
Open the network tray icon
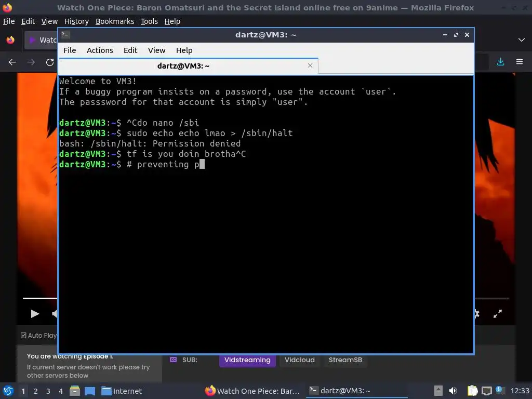(x=486, y=391)
